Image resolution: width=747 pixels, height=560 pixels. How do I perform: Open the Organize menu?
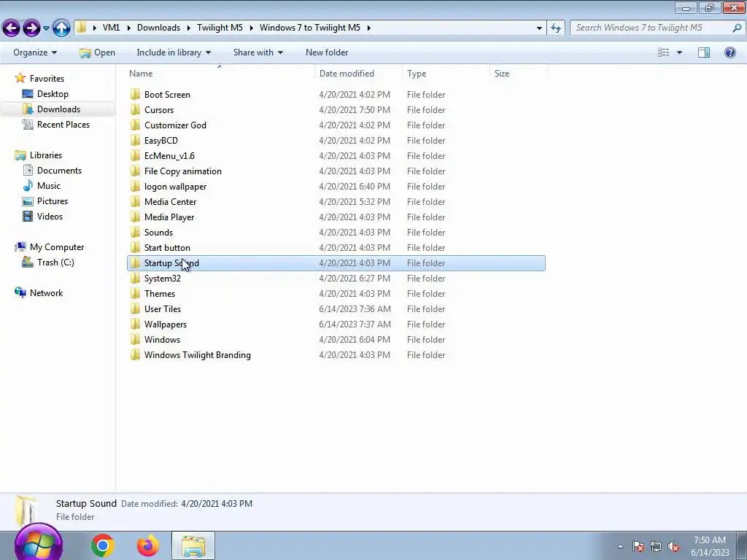[x=35, y=52]
